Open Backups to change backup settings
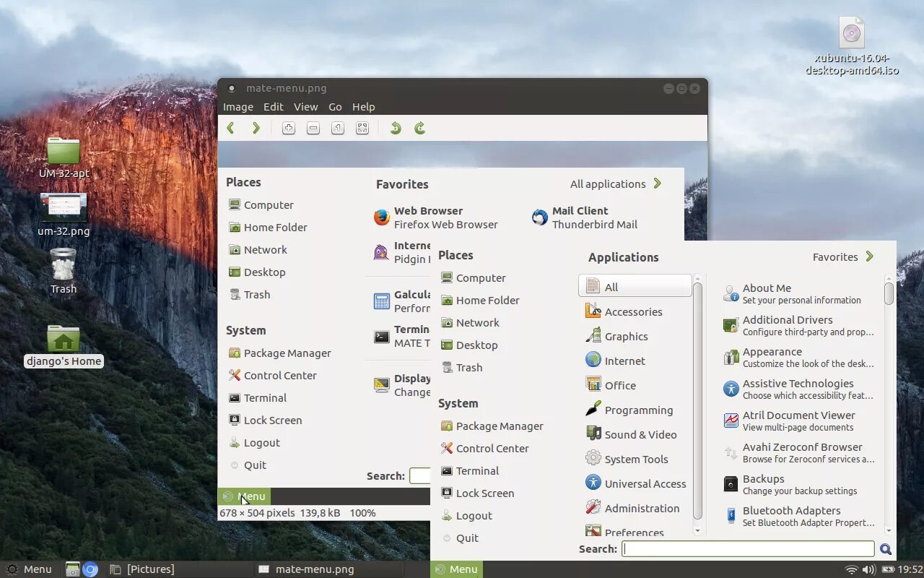 [x=763, y=484]
